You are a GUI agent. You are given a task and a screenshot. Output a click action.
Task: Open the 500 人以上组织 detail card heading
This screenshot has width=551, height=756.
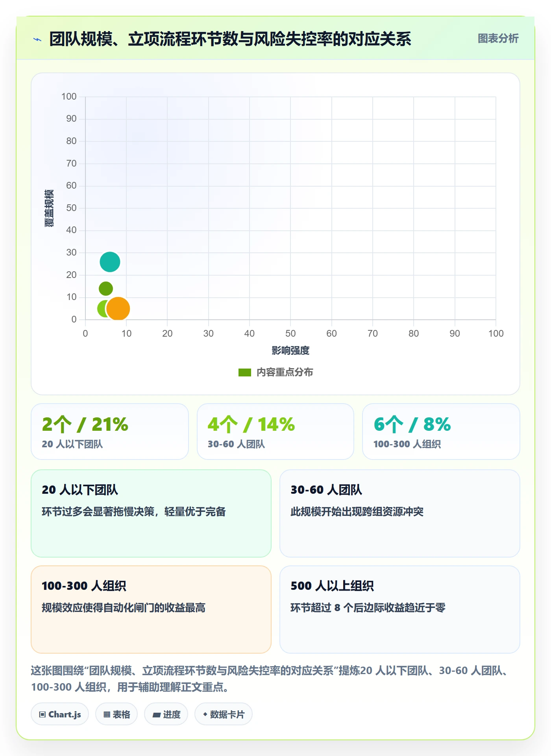[332, 586]
